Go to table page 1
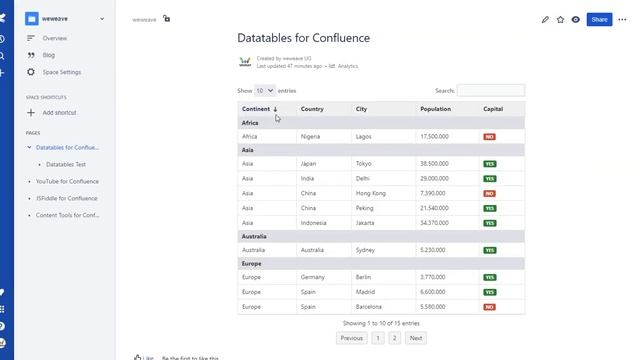Image resolution: width=640 pixels, height=360 pixels. pyautogui.click(x=378, y=338)
